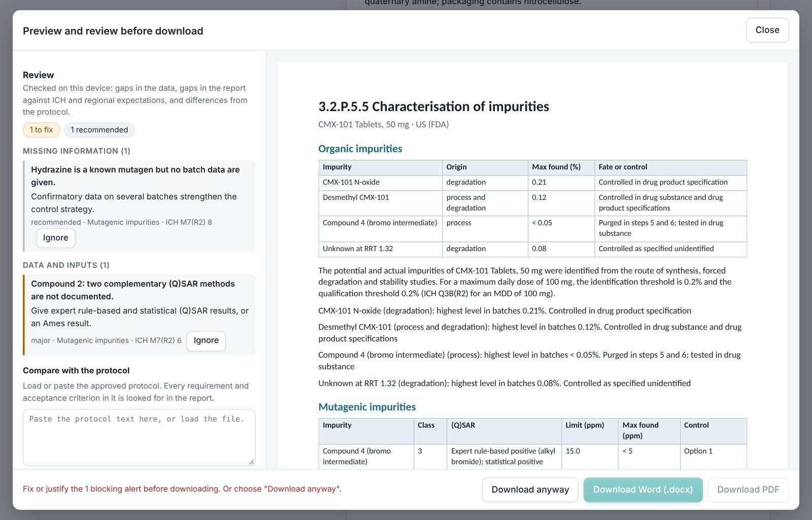Click the '< 0.05' max found cell

[x=561, y=228]
